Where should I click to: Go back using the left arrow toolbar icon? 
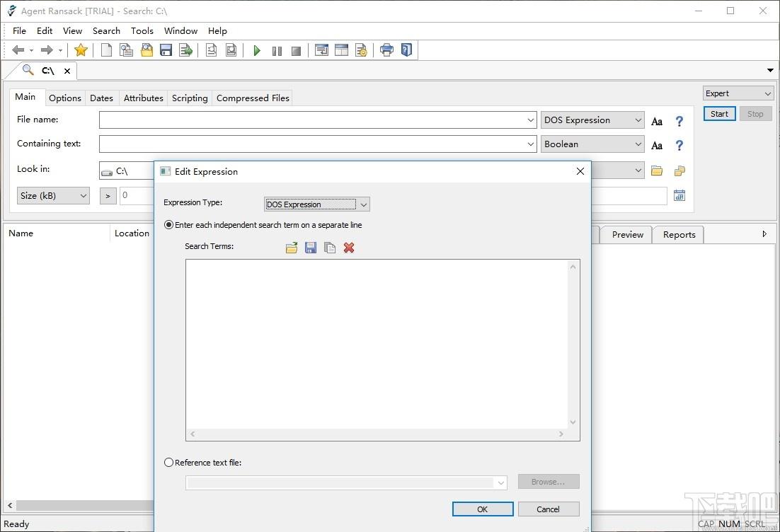click(x=18, y=50)
